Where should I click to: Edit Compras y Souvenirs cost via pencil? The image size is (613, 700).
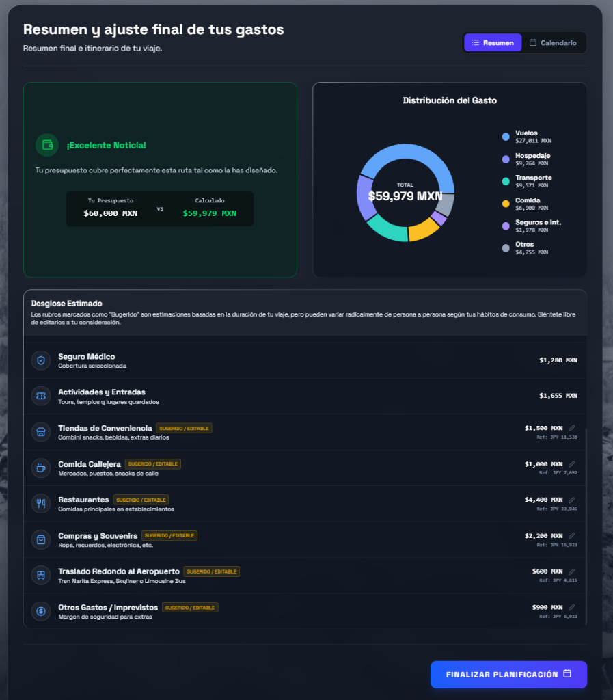(572, 536)
